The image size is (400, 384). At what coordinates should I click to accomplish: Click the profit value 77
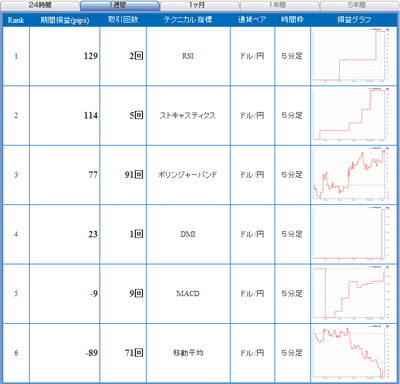click(x=93, y=175)
